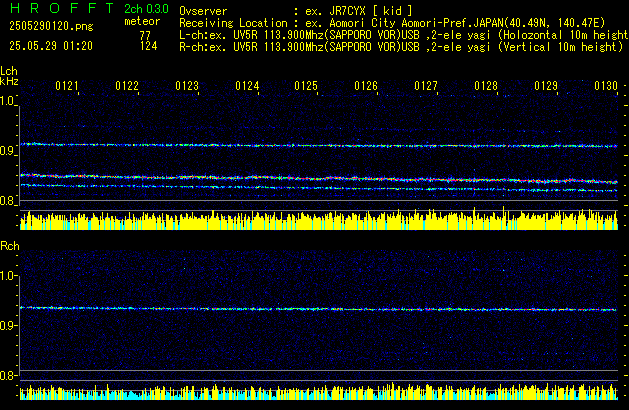The image size is (629, 410).
Task: Click the Receiving Location Aomori line
Action: (392, 23)
